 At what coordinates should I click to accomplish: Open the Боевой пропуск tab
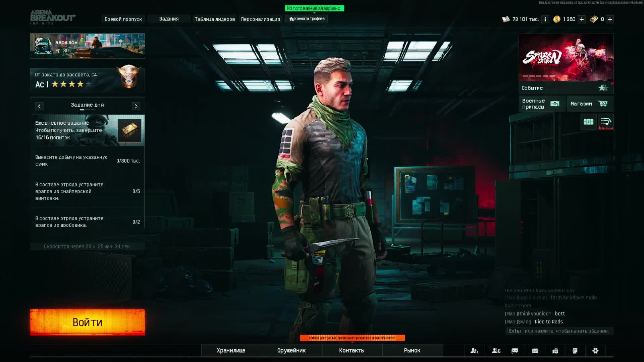123,19
